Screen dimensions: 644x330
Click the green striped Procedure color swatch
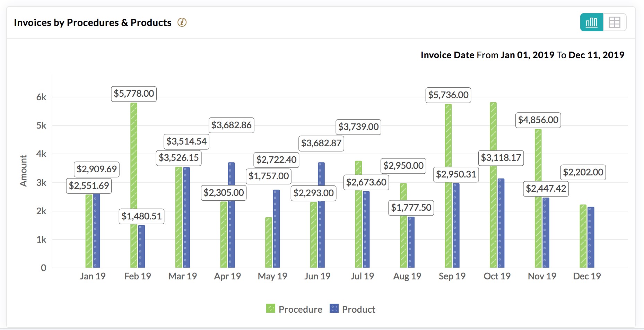pyautogui.click(x=270, y=309)
